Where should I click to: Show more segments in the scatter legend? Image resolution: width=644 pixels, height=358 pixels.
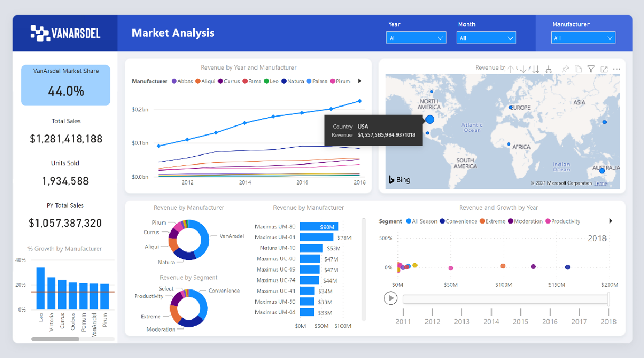tap(611, 221)
